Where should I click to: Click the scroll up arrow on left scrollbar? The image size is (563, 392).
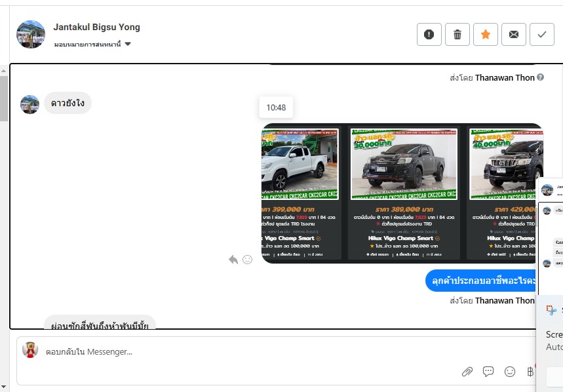pyautogui.click(x=3, y=71)
